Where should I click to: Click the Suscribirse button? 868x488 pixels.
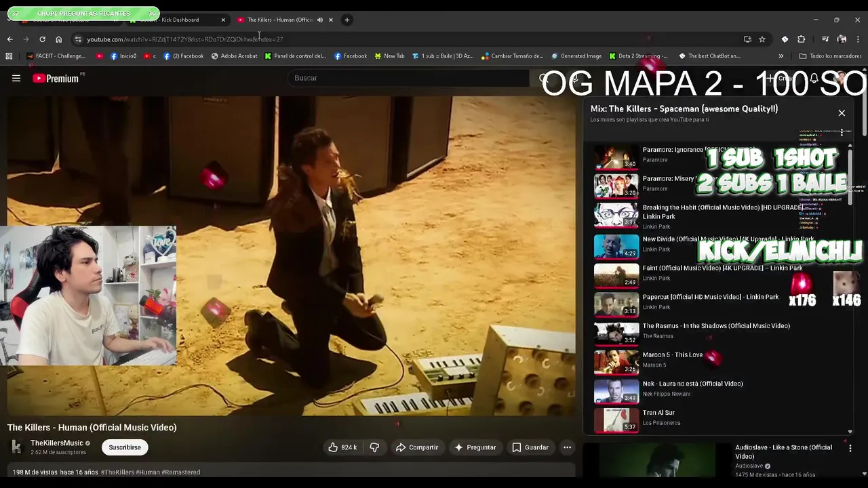(125, 447)
